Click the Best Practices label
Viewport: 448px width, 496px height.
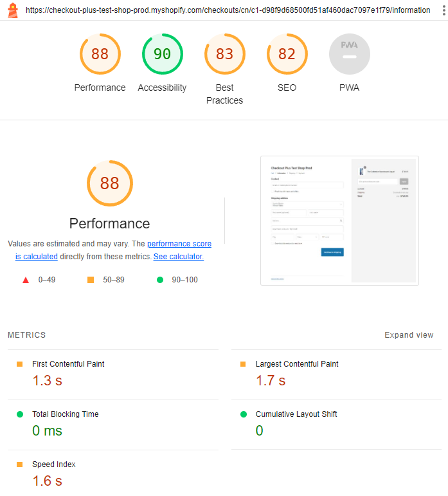224,94
